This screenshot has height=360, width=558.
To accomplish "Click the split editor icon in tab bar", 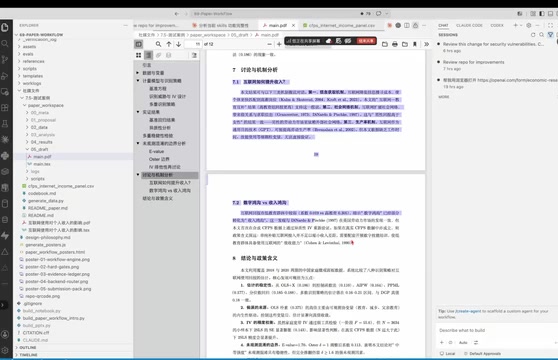I will [x=407, y=25].
